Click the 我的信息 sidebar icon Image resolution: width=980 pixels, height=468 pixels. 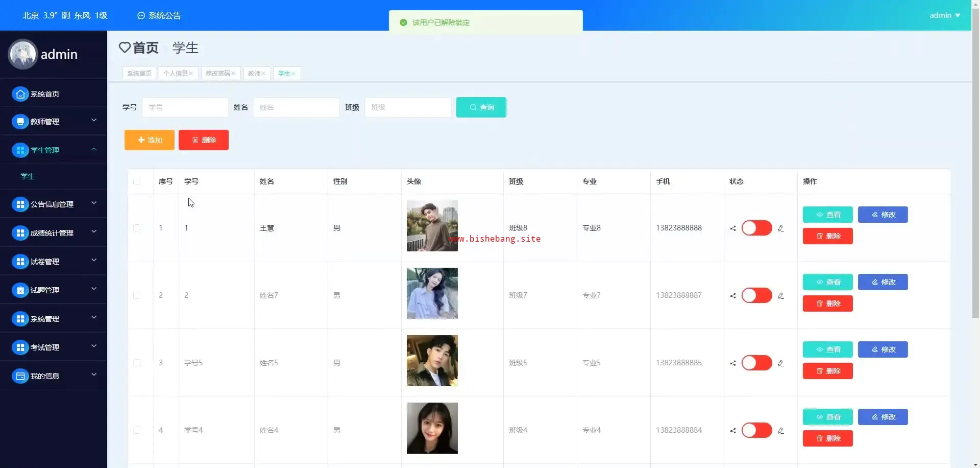[x=20, y=376]
